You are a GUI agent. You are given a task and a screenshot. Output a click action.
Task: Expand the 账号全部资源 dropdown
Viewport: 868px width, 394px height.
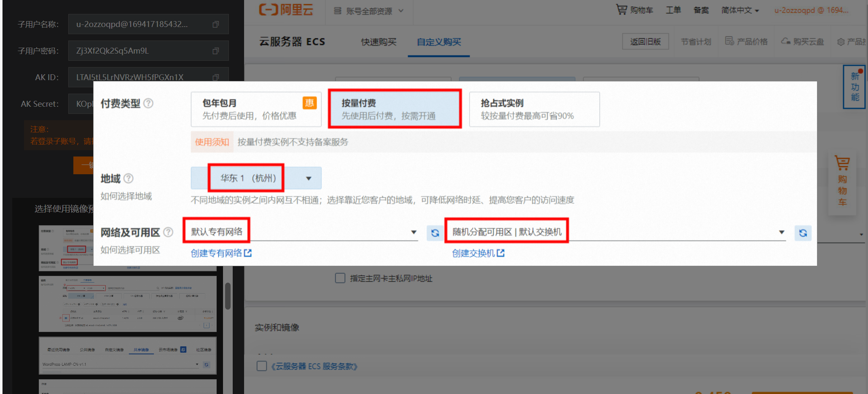(x=368, y=11)
